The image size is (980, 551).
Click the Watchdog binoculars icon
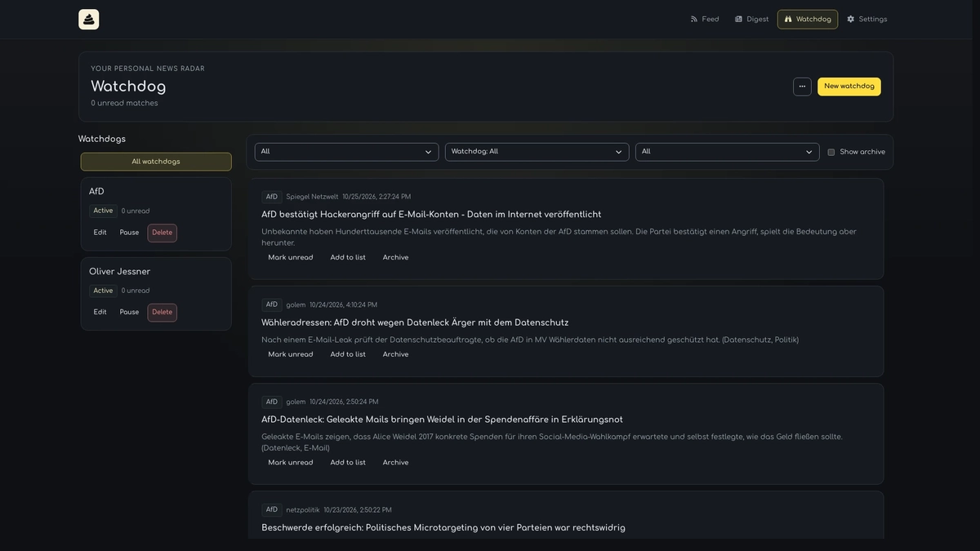(x=788, y=20)
